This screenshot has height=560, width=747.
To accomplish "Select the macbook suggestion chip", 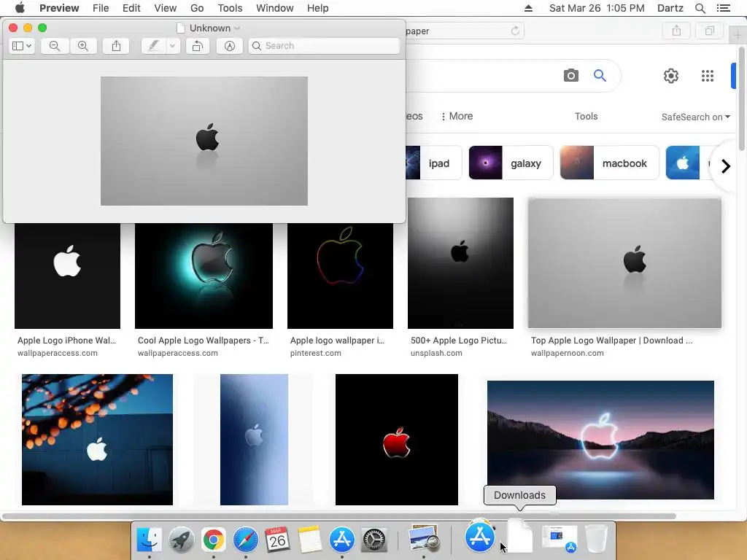I will point(609,163).
